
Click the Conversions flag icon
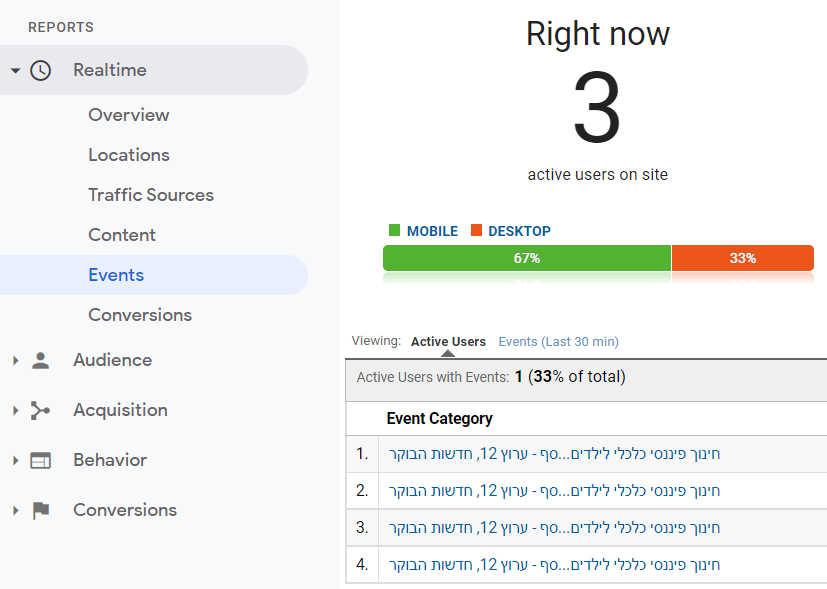[41, 510]
